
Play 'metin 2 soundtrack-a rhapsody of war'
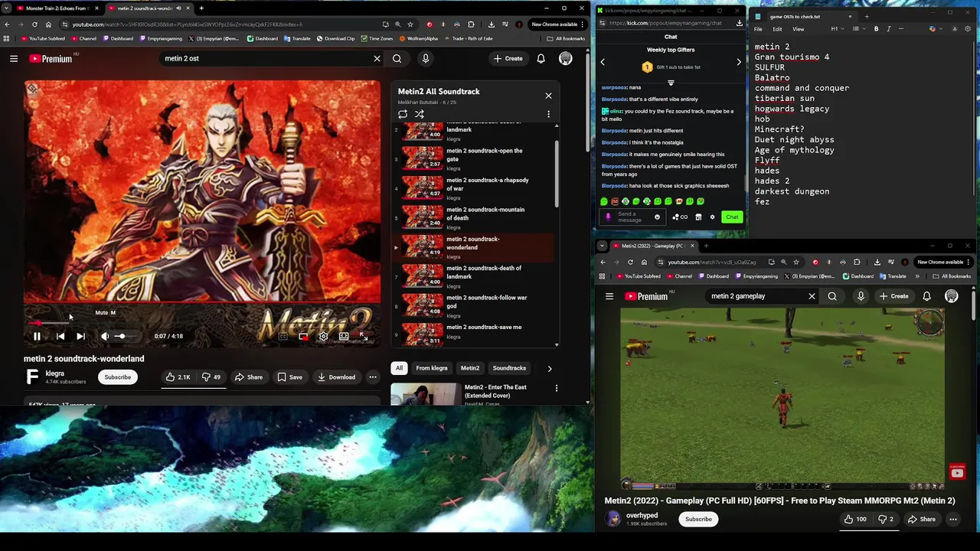coord(472,188)
